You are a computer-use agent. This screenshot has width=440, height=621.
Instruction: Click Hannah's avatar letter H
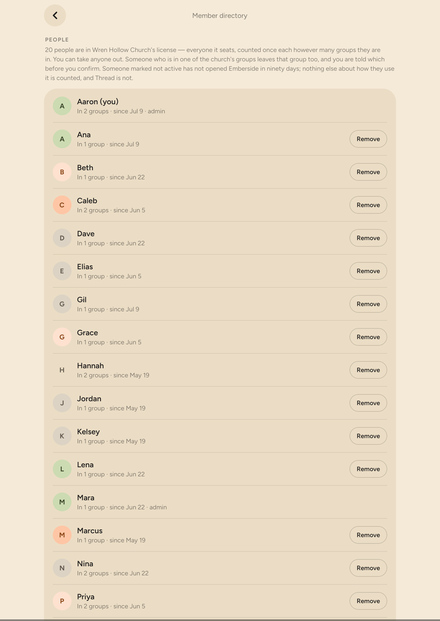(x=62, y=370)
